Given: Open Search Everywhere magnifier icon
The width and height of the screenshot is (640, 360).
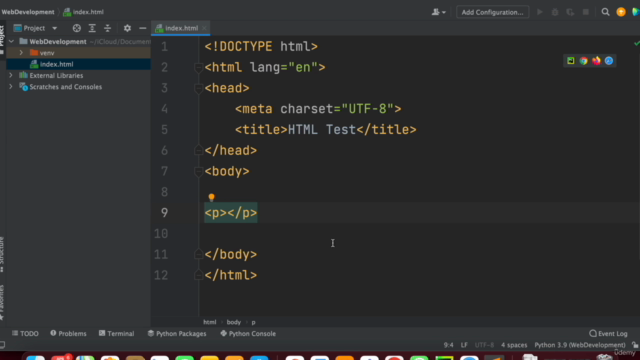Looking at the screenshot, I should pos(605,12).
